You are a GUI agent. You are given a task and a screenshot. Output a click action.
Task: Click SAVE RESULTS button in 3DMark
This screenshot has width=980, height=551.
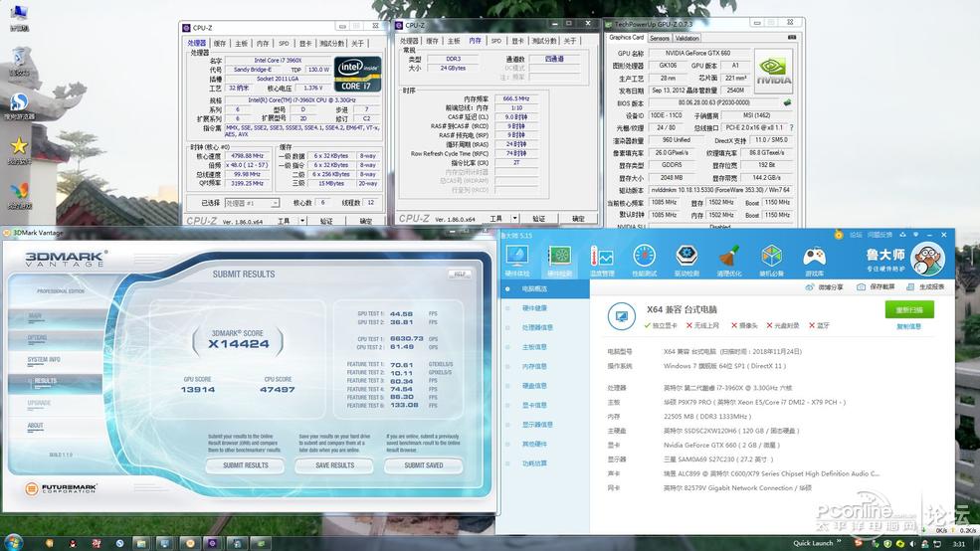tap(335, 465)
